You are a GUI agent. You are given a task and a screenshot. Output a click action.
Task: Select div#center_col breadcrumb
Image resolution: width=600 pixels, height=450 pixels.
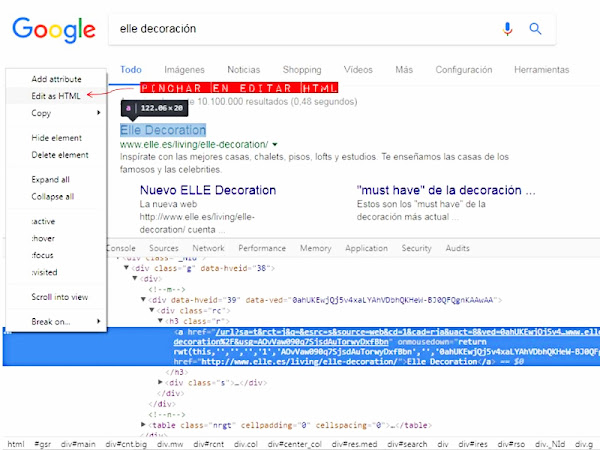click(x=295, y=444)
